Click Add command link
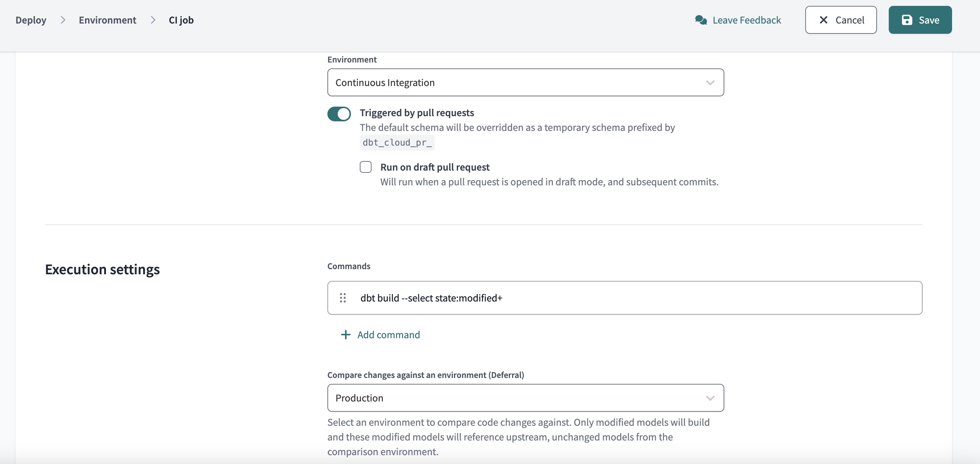This screenshot has width=980, height=464. pyautogui.click(x=388, y=335)
